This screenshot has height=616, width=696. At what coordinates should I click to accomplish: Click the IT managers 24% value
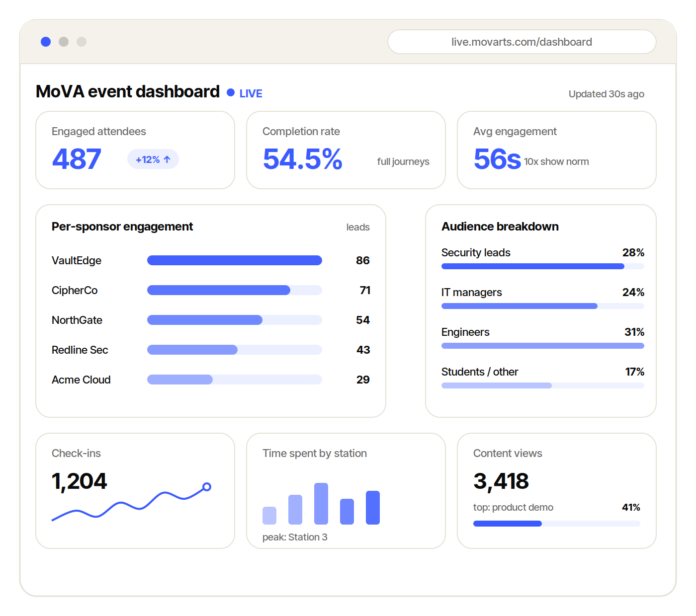click(633, 292)
